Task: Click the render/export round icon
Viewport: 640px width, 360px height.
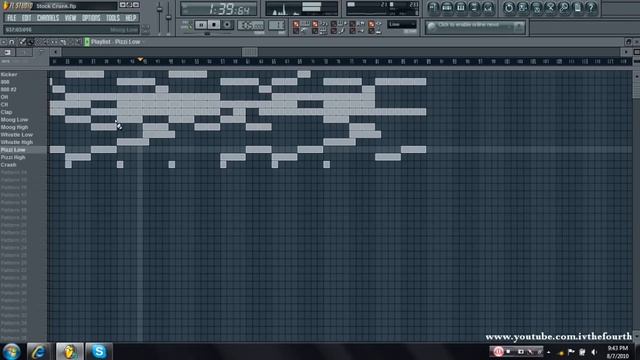Action: pyautogui.click(x=536, y=7)
